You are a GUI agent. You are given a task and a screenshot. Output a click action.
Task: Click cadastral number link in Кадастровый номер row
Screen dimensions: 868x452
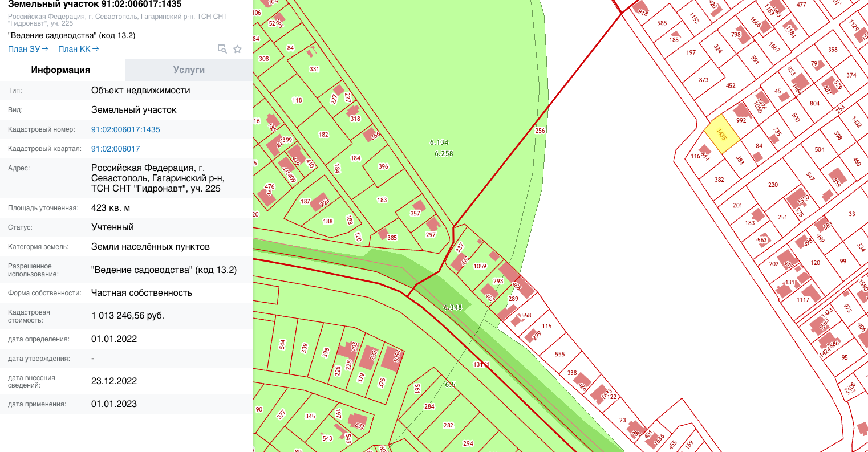125,129
